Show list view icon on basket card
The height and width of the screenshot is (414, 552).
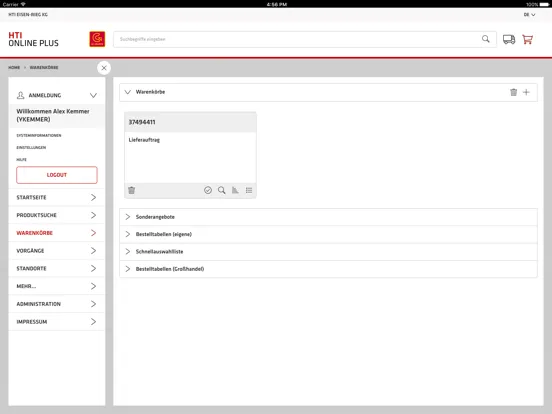coord(249,190)
